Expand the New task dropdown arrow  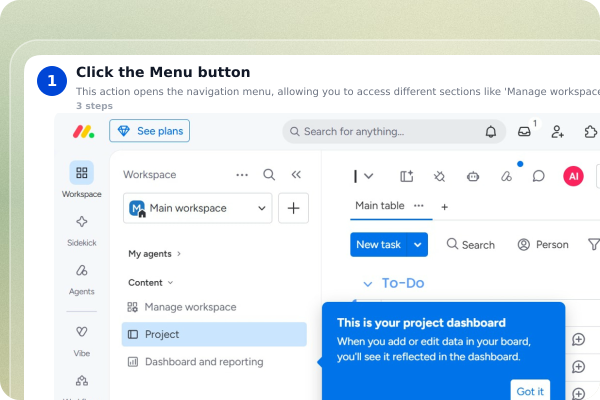417,245
